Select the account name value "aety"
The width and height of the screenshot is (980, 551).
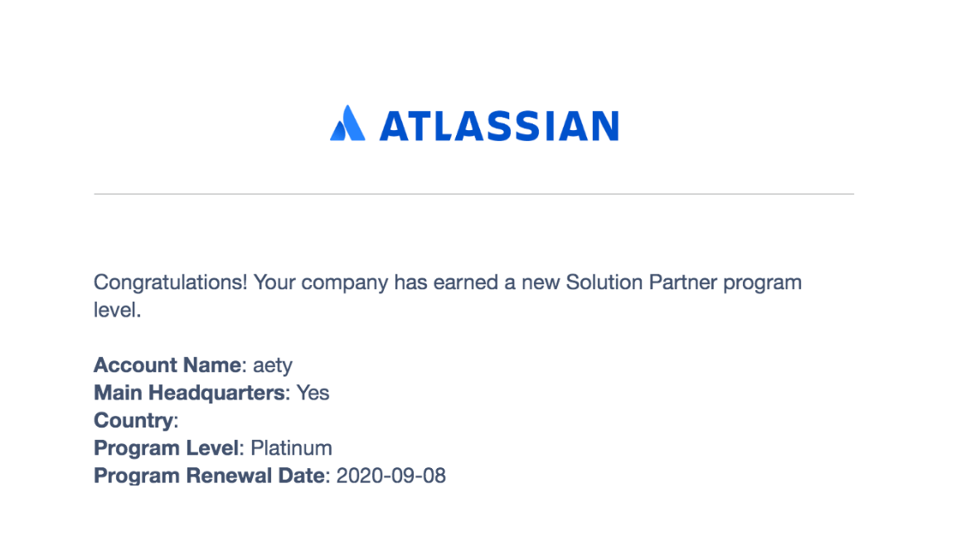pyautogui.click(x=273, y=365)
